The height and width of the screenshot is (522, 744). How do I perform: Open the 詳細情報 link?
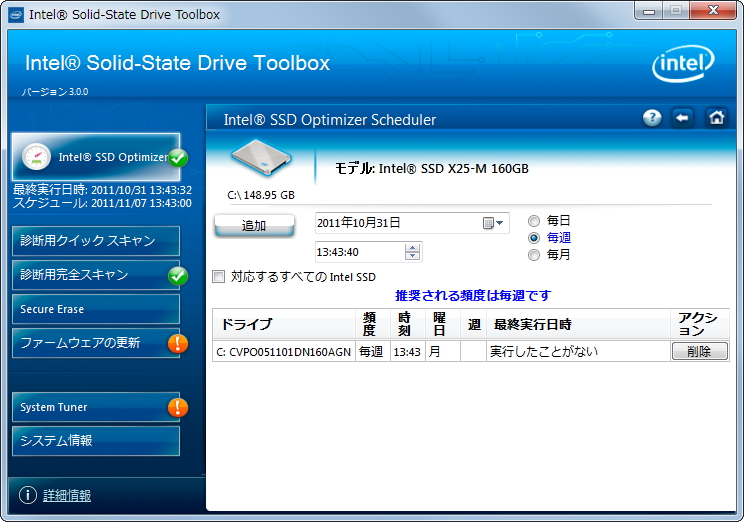pos(67,495)
